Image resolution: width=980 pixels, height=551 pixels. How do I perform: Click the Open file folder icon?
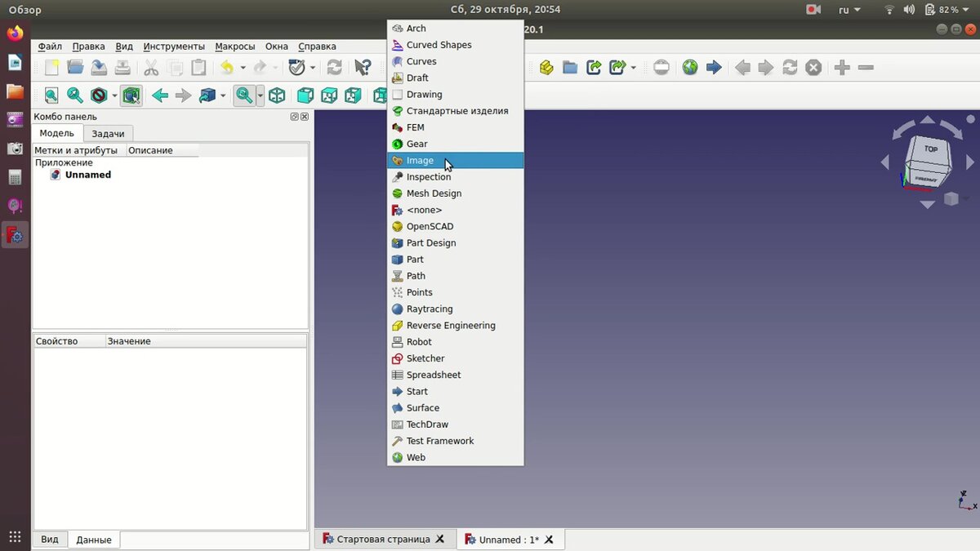pyautogui.click(x=75, y=68)
